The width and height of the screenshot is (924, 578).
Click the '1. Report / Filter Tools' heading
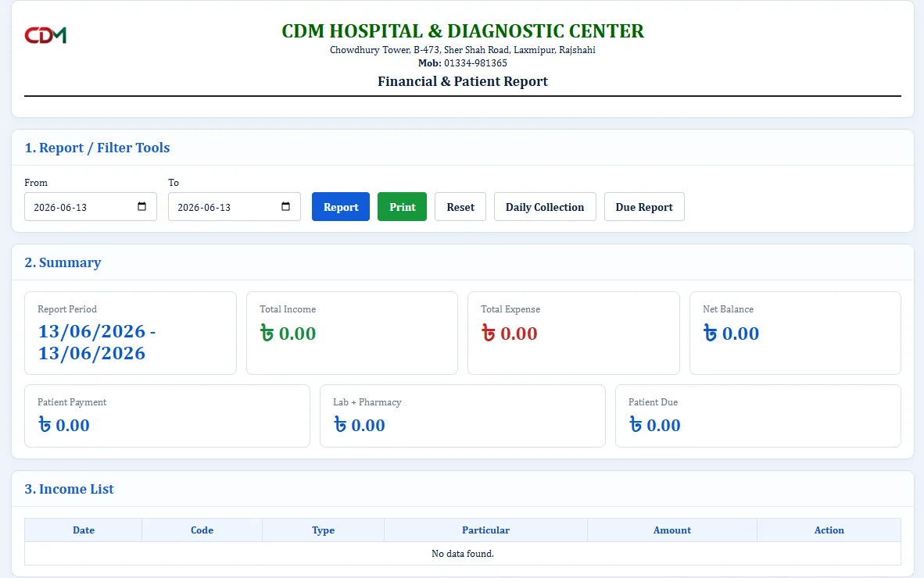(x=97, y=148)
